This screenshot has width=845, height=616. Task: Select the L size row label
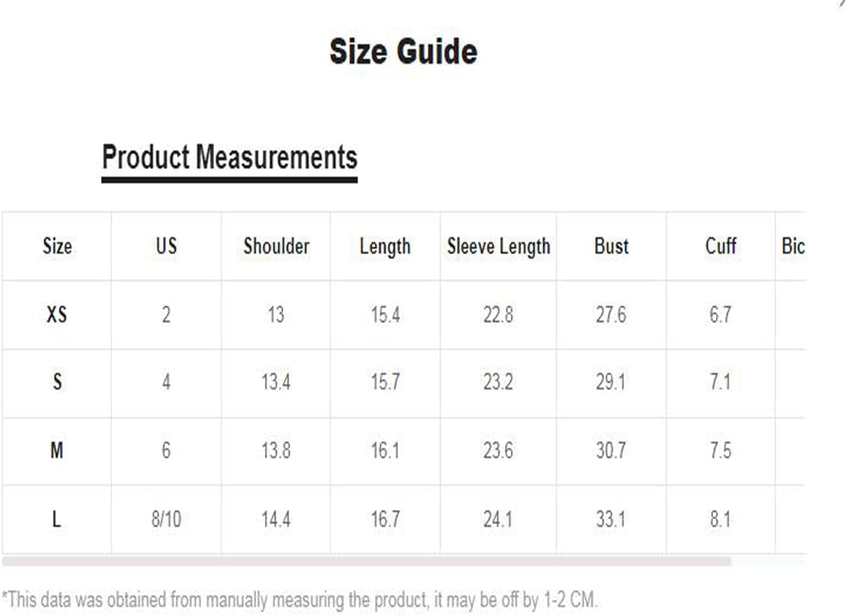tap(57, 520)
